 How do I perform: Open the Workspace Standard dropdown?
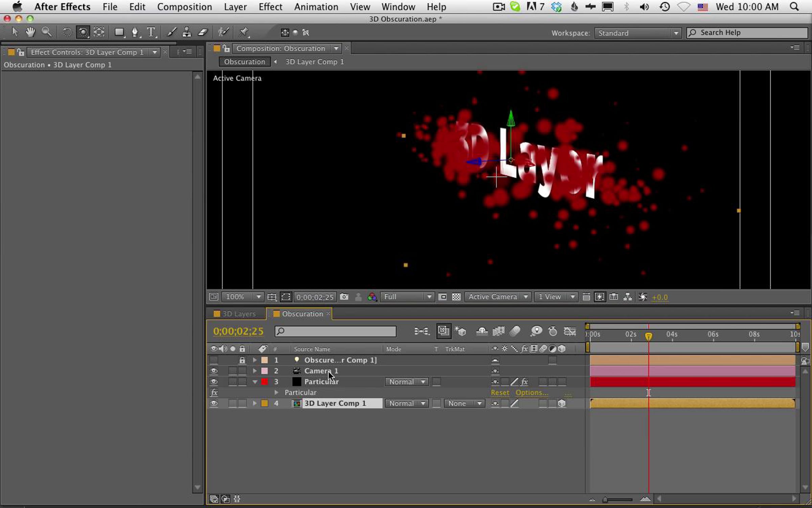[x=638, y=33]
